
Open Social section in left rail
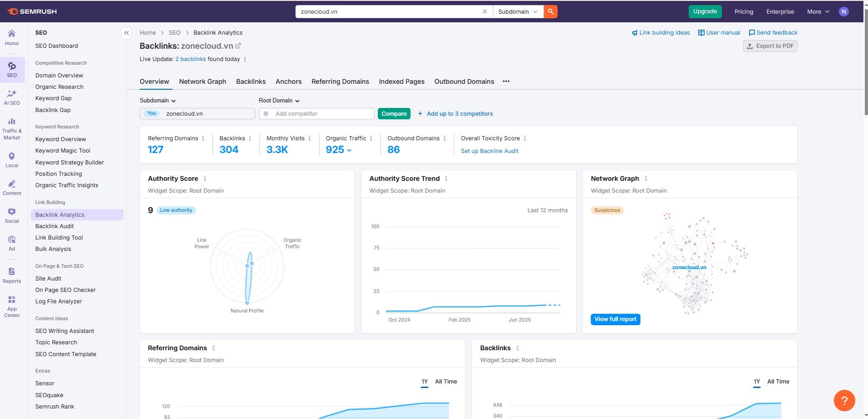(x=12, y=215)
